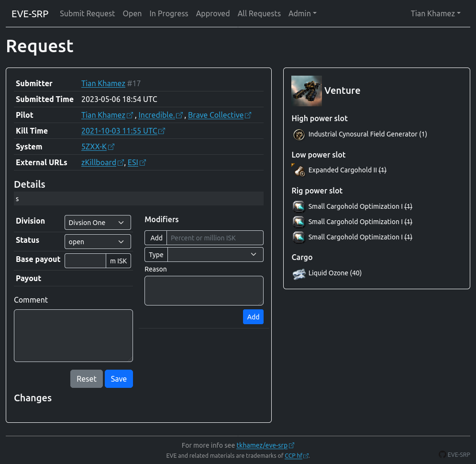Screen dimensions: 476x464
Task: Open the 2021-10-03 11:55 UTC kill time link
Action: point(119,131)
